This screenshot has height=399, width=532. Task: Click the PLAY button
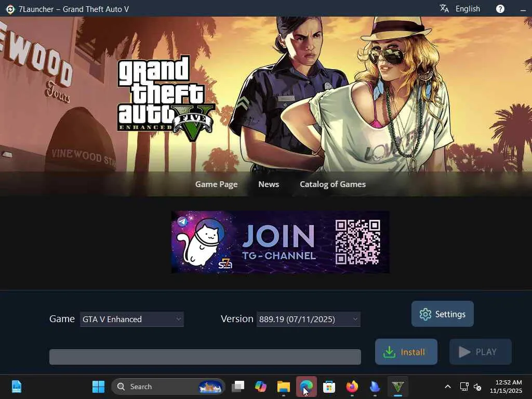pos(481,352)
